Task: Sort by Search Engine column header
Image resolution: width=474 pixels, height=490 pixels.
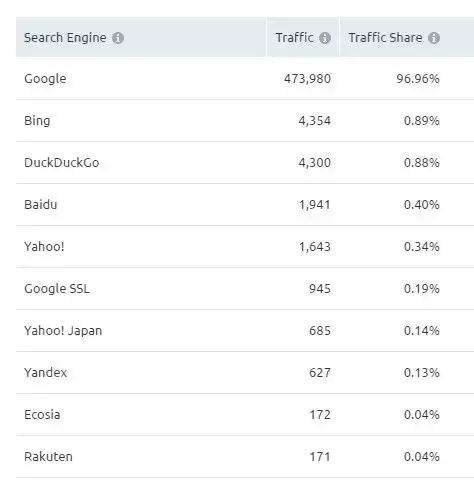Action: pyautogui.click(x=65, y=38)
